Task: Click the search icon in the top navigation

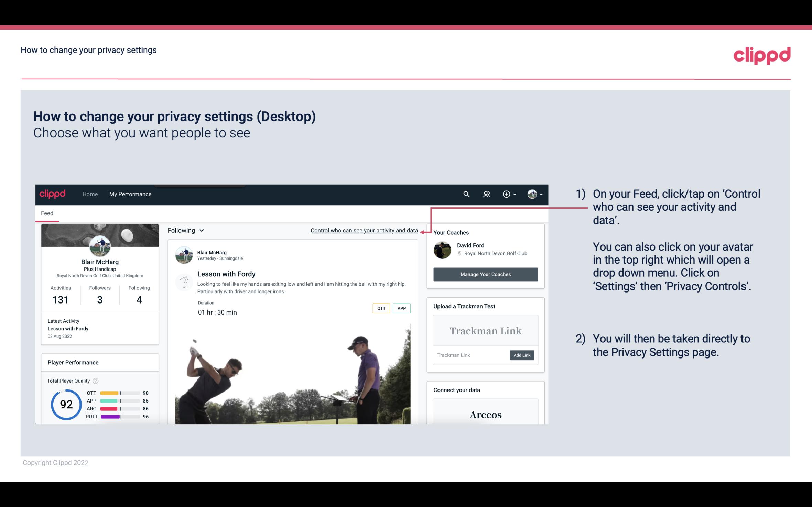Action: (x=467, y=194)
